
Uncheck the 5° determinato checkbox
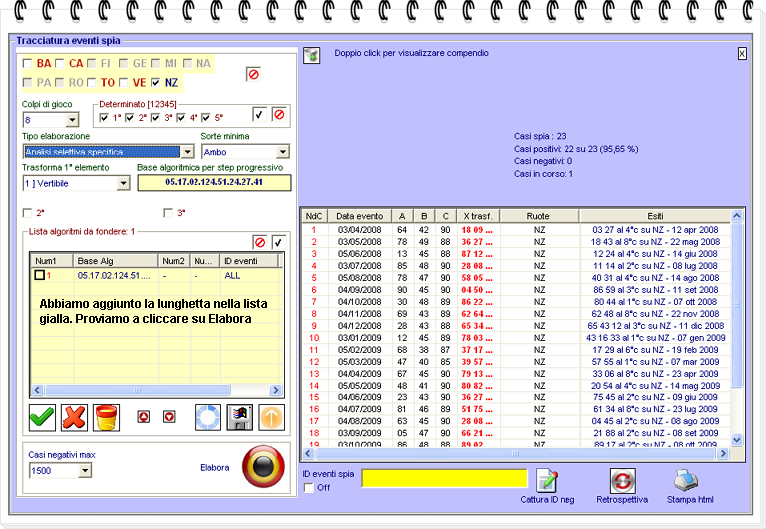pyautogui.click(x=206, y=118)
